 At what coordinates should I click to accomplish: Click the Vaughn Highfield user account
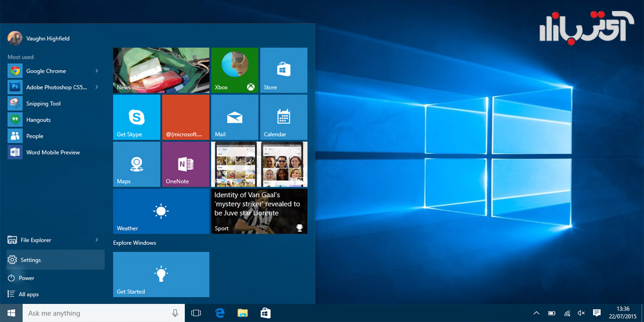(39, 38)
